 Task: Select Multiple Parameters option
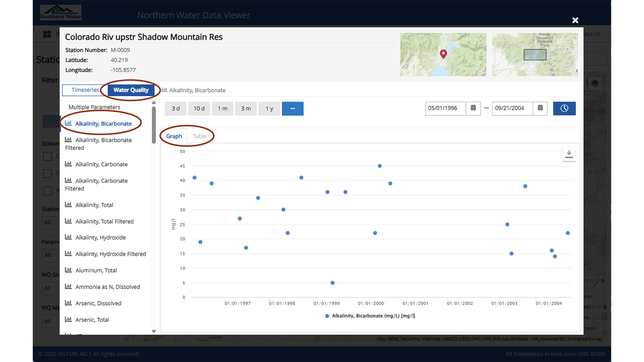[94, 107]
